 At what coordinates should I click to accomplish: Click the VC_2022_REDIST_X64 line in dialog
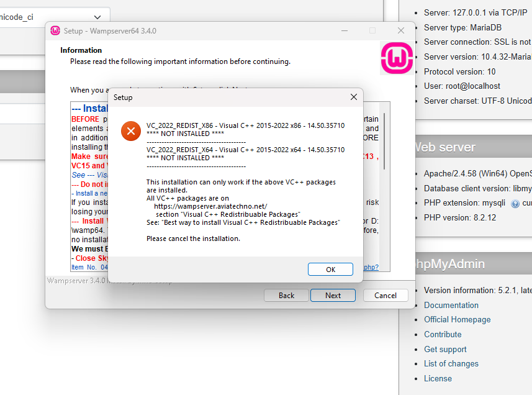point(245,150)
